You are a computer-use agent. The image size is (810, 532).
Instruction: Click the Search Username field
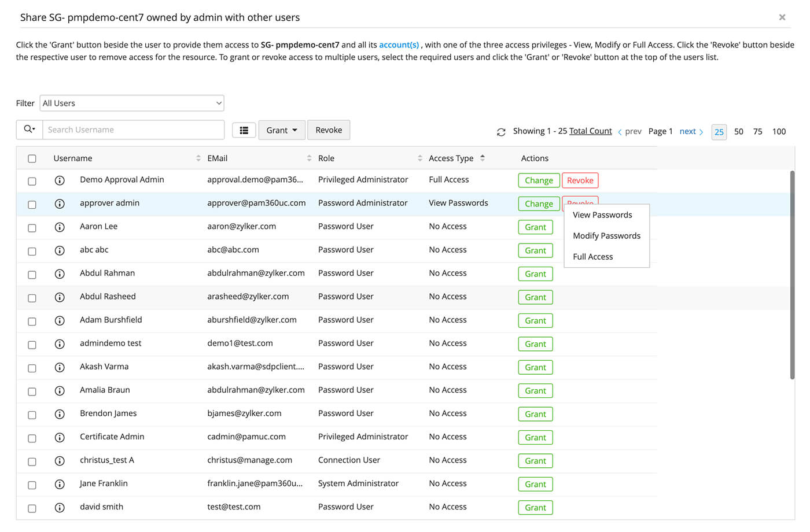(x=133, y=130)
